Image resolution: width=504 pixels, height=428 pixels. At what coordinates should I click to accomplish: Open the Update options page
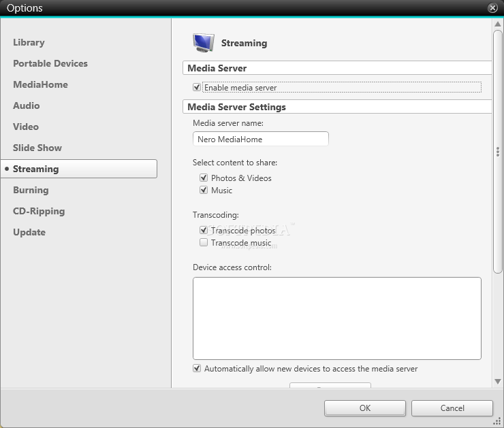coord(29,232)
